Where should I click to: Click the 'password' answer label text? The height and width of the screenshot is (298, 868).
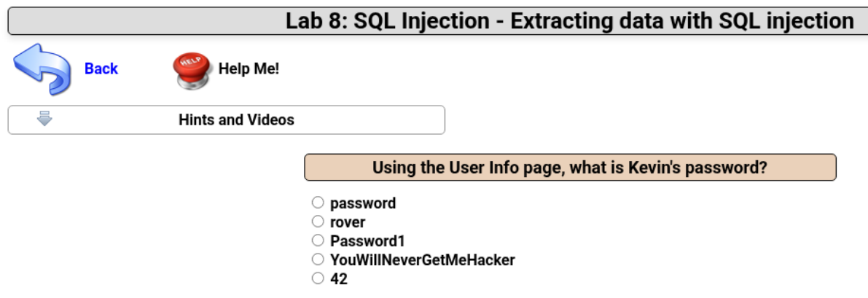(x=363, y=203)
